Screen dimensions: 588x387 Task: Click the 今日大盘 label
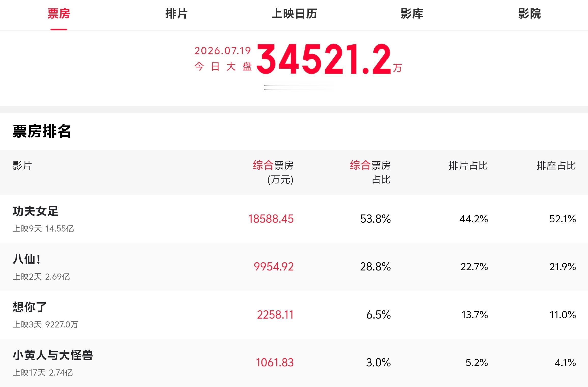tap(223, 67)
